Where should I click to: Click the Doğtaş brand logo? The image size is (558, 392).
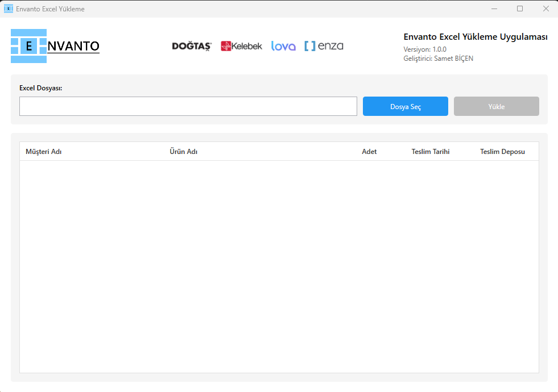click(x=192, y=46)
